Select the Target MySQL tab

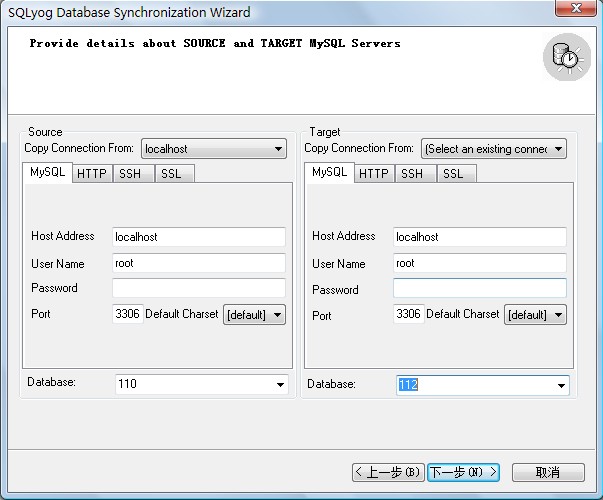click(x=329, y=172)
